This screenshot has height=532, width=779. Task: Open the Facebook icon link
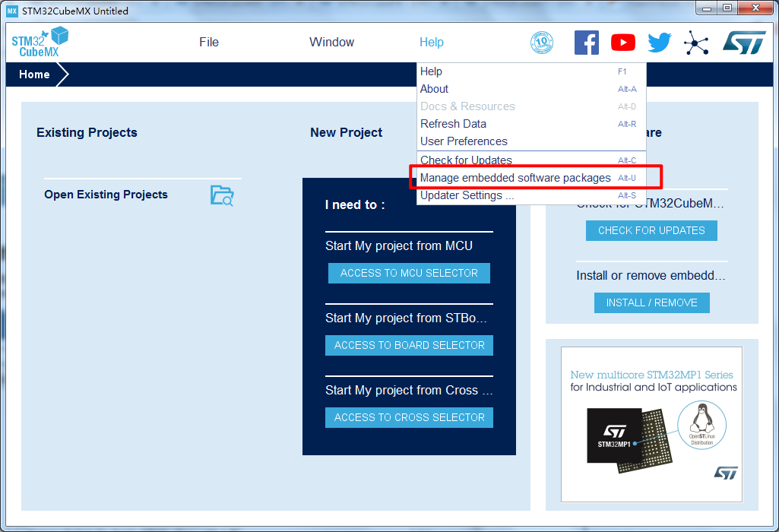(x=586, y=43)
